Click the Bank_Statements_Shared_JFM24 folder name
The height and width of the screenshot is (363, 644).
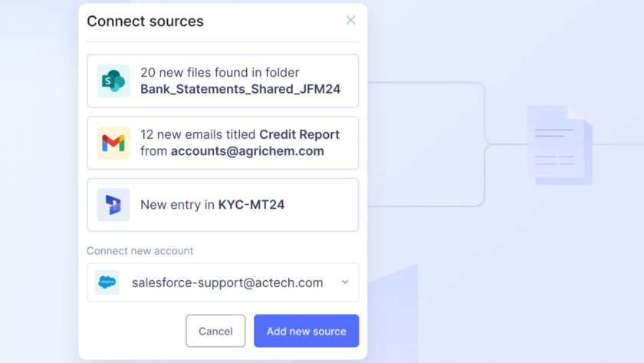[x=240, y=89]
